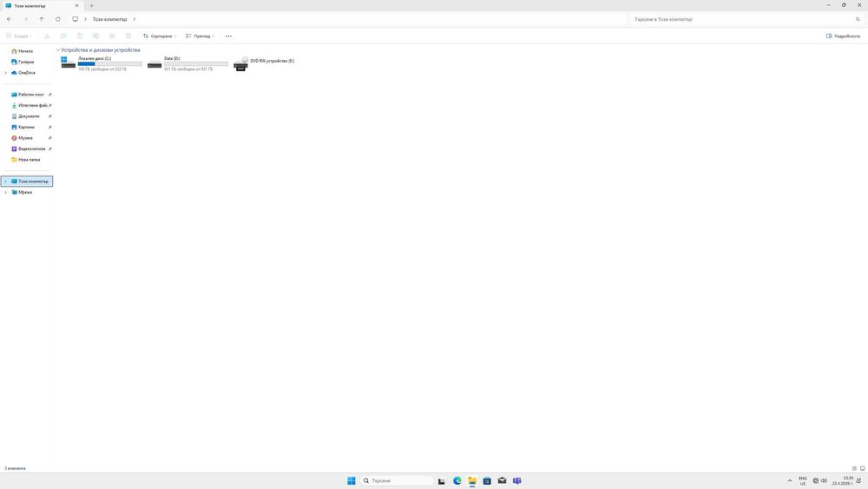The width and height of the screenshot is (868, 489).
Task: Open the Създай new item dropdown
Action: click(x=18, y=36)
